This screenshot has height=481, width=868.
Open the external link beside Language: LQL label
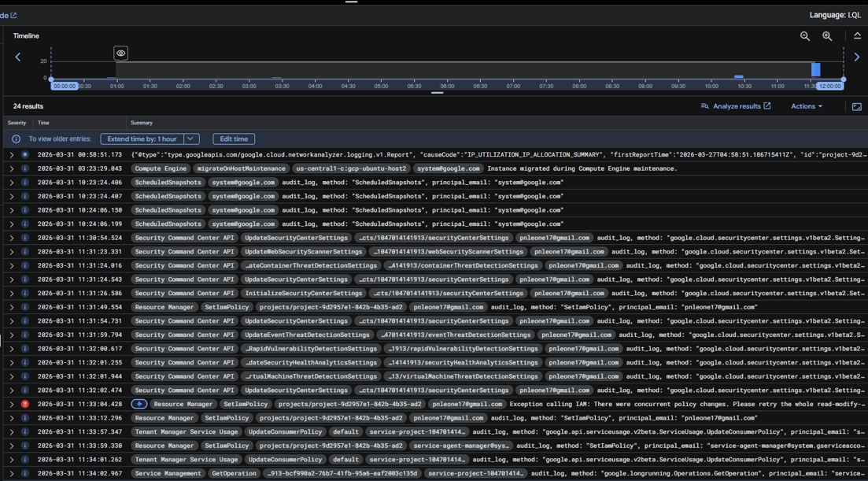pyautogui.click(x=13, y=14)
